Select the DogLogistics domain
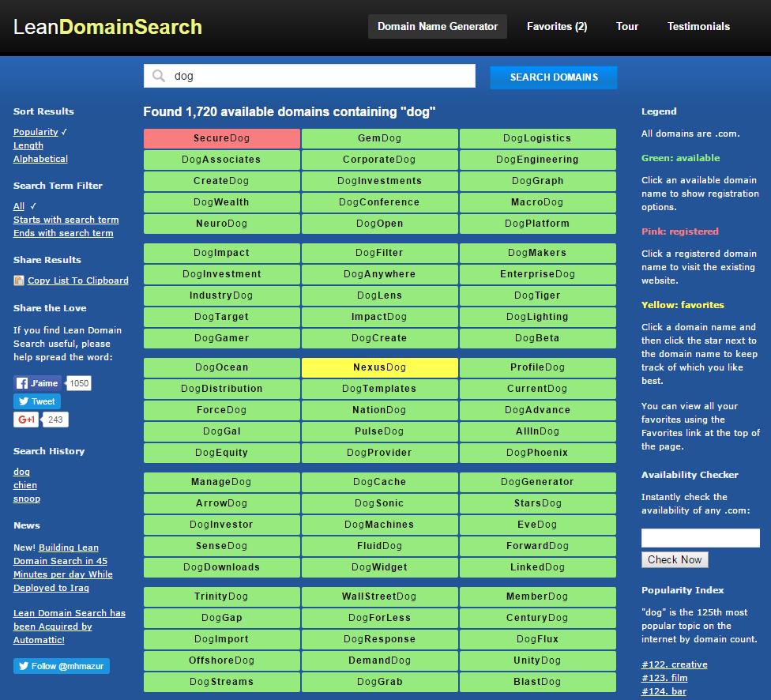 click(537, 138)
